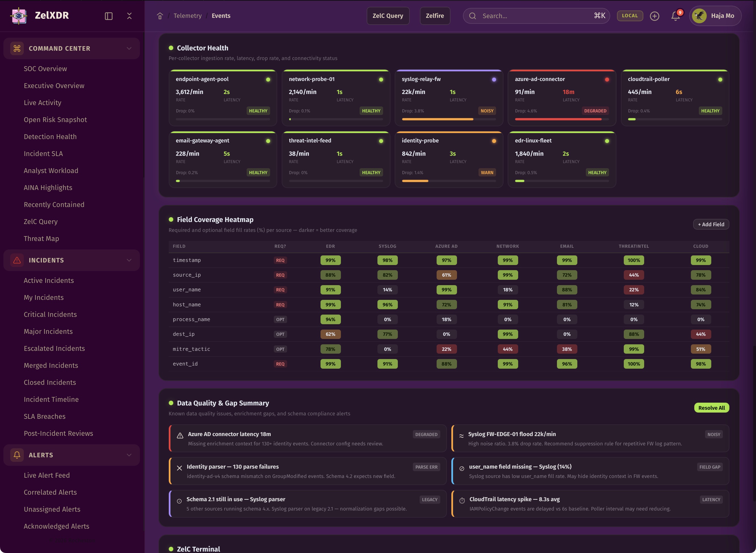The width and height of the screenshot is (756, 553).
Task: Toggle the LOCAL environment badge
Action: click(x=629, y=16)
